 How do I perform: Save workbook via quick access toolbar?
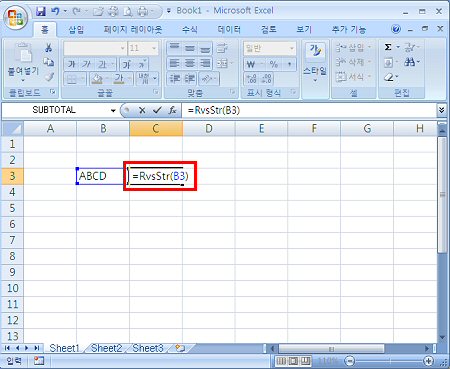(x=41, y=12)
